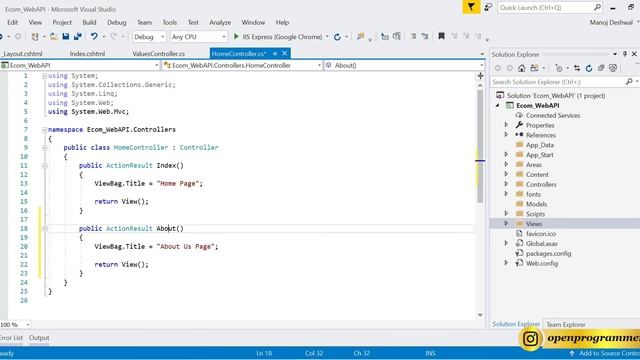Click the notification flag icon in title bar
Viewport: 640px width, 360px height.
pyautogui.click(x=471, y=7)
